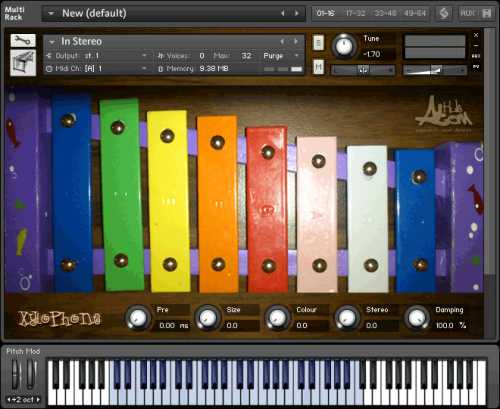Open the New (default) multi rack dropdown
This screenshot has width=500, height=409.
click(51, 13)
